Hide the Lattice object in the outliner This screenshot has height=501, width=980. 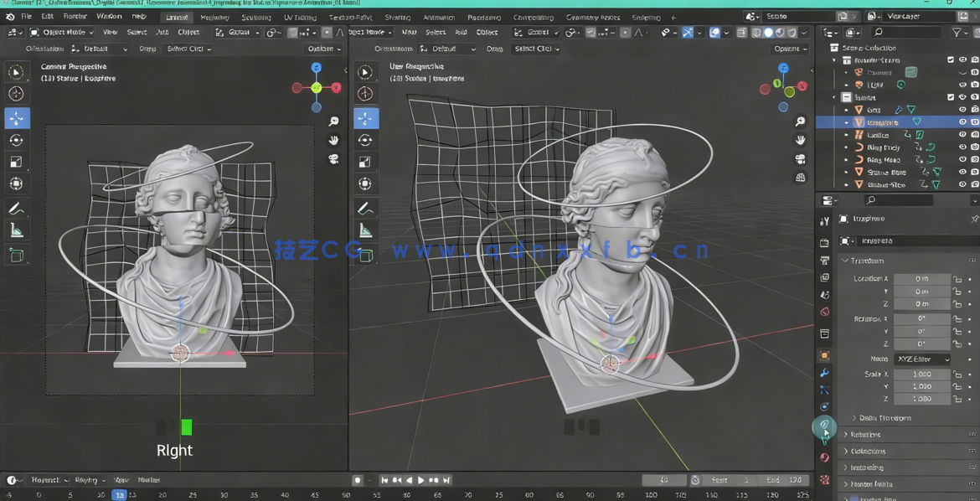coord(963,135)
